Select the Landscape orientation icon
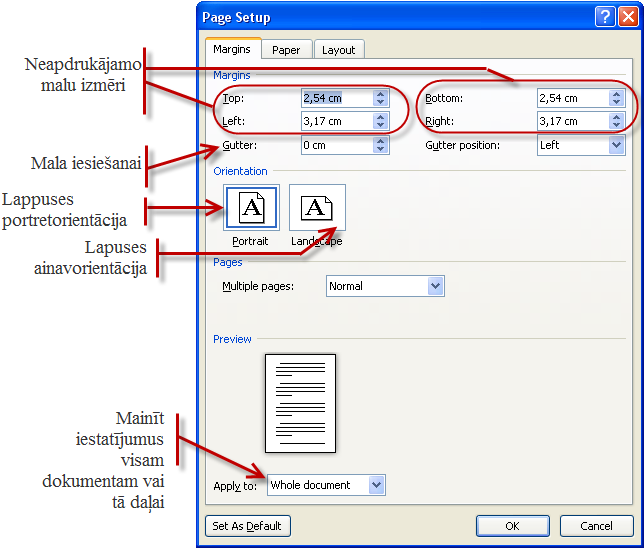Image resolution: width=644 pixels, height=550 pixels. 316,208
